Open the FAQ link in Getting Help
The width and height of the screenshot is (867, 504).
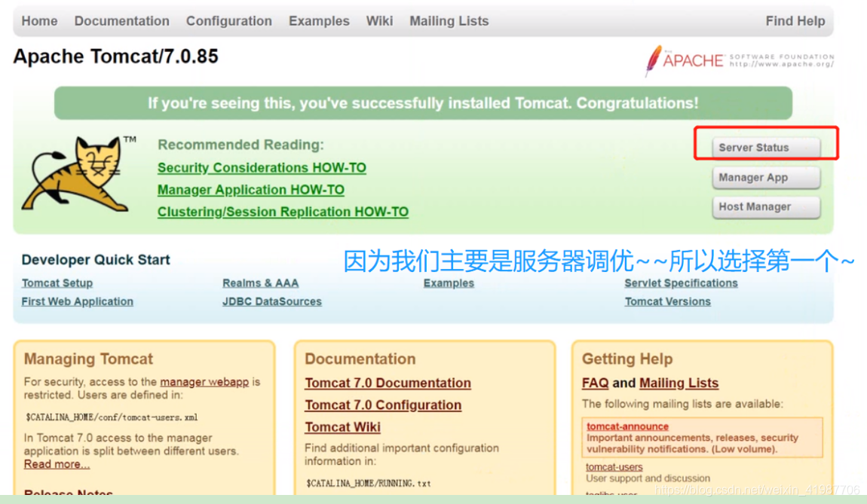click(x=595, y=383)
